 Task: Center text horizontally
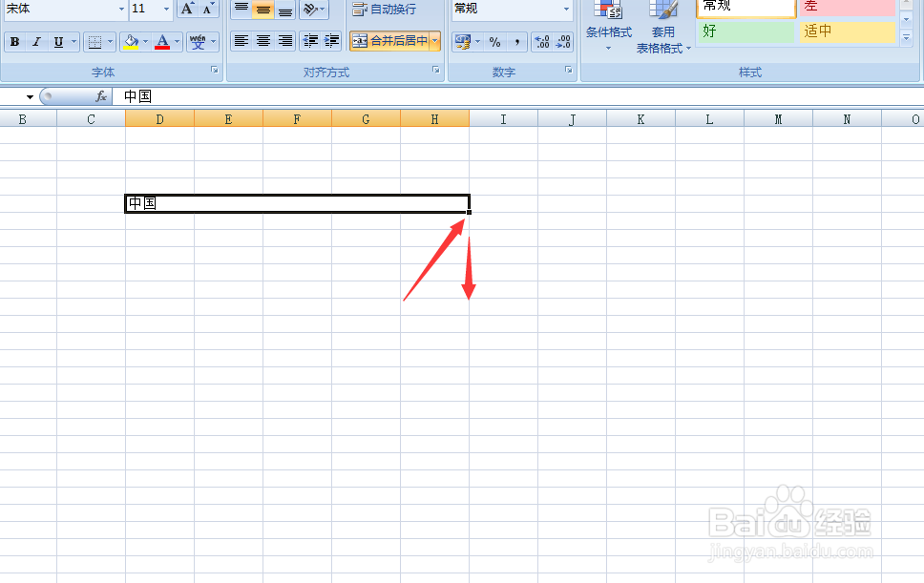pos(262,41)
